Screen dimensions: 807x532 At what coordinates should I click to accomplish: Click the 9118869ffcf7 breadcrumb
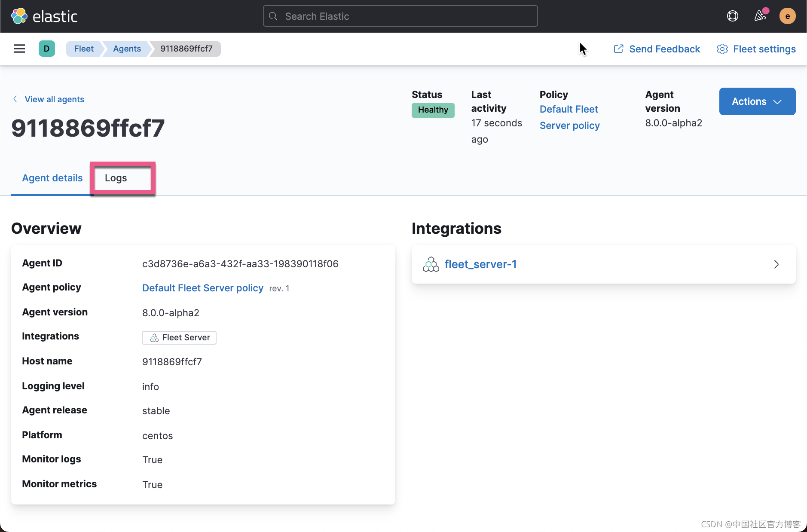tap(186, 49)
